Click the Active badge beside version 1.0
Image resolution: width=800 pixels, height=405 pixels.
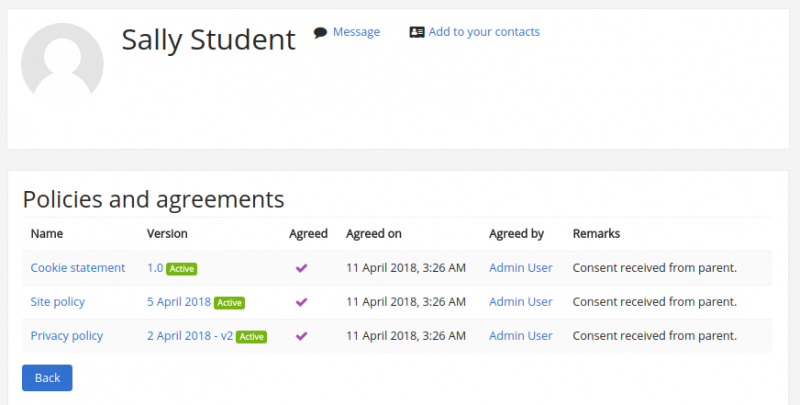pyautogui.click(x=181, y=269)
